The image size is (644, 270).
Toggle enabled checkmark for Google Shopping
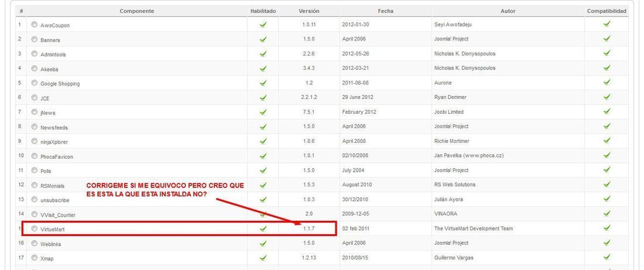[x=263, y=83]
